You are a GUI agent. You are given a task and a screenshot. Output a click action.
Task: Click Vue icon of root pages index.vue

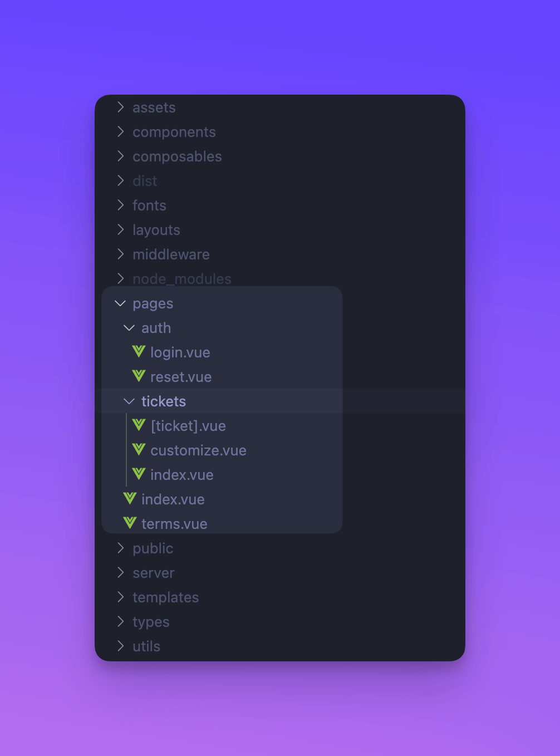point(130,499)
